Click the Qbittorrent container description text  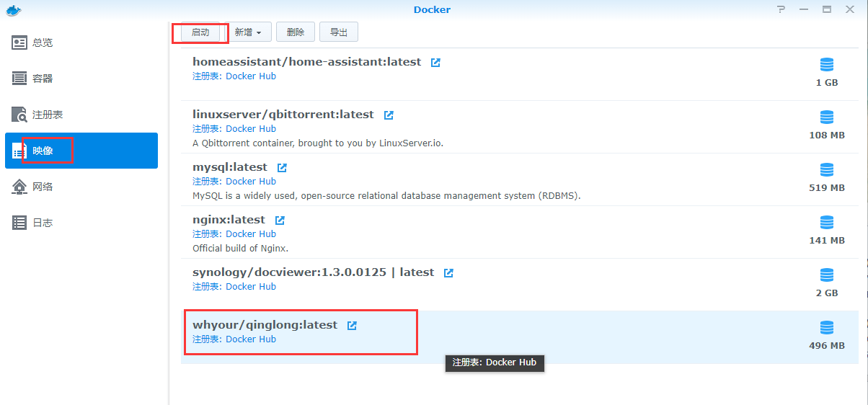[318, 143]
